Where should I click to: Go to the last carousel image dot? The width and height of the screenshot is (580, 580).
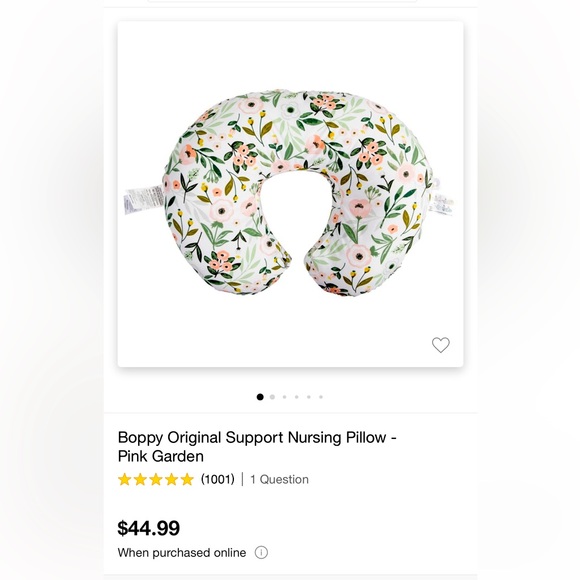[321, 397]
